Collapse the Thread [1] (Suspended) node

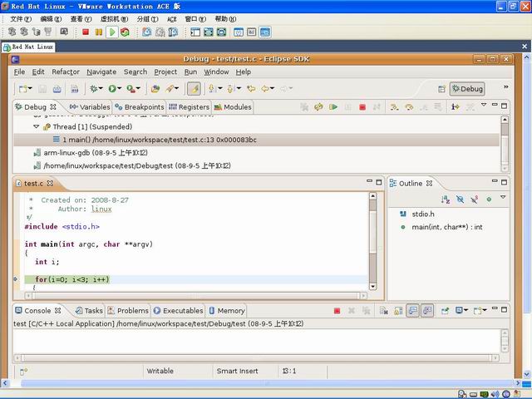(37, 126)
